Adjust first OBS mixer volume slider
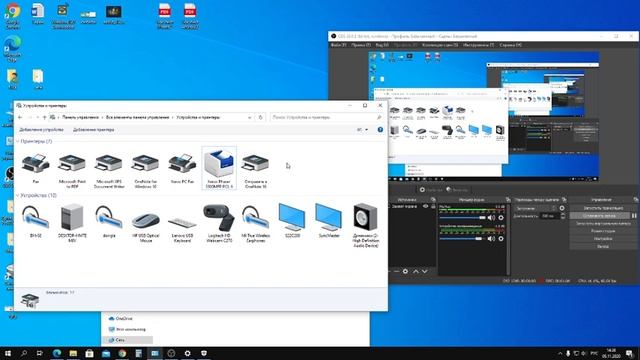The height and width of the screenshot is (360, 640). 462,218
